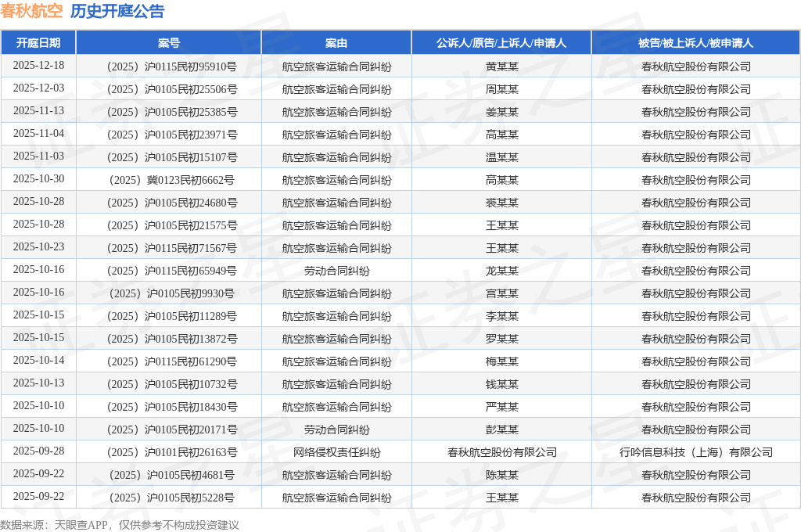Click the date 2025-12-03
This screenshot has width=801, height=532.
click(x=38, y=88)
